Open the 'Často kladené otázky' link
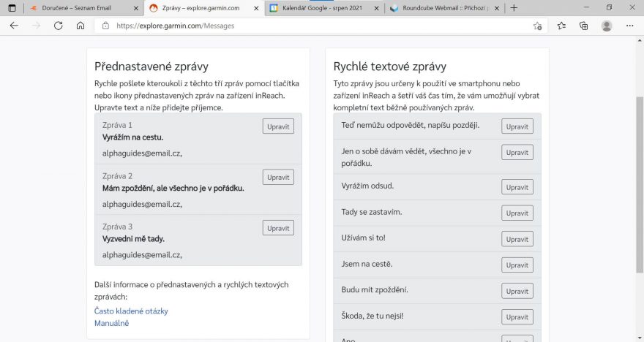Viewport: 644px width, 342px height. (131, 311)
